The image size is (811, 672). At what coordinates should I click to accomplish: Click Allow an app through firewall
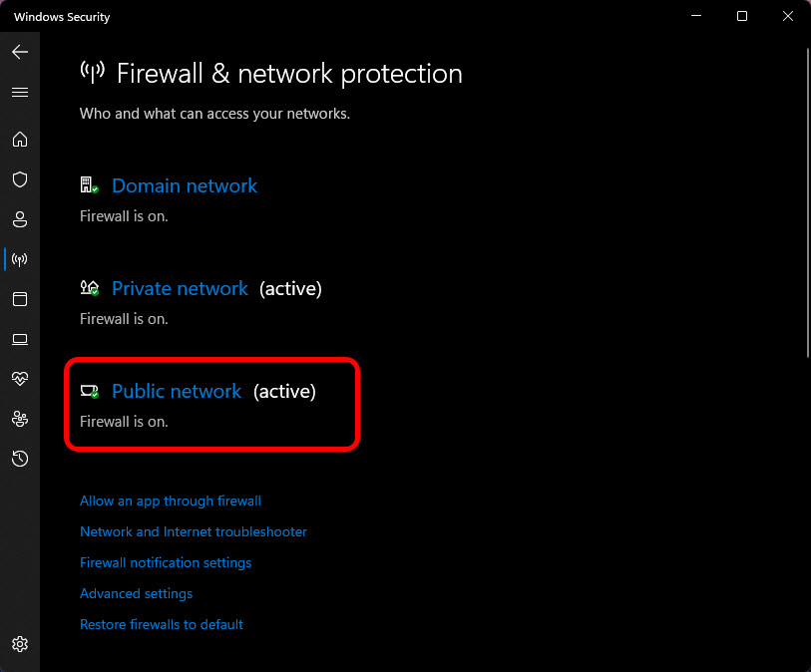pyautogui.click(x=171, y=501)
